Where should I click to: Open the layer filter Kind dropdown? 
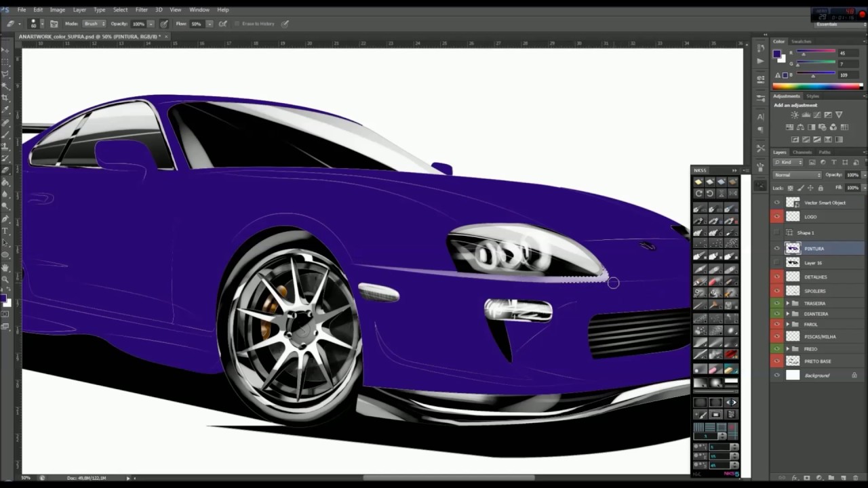click(x=788, y=162)
